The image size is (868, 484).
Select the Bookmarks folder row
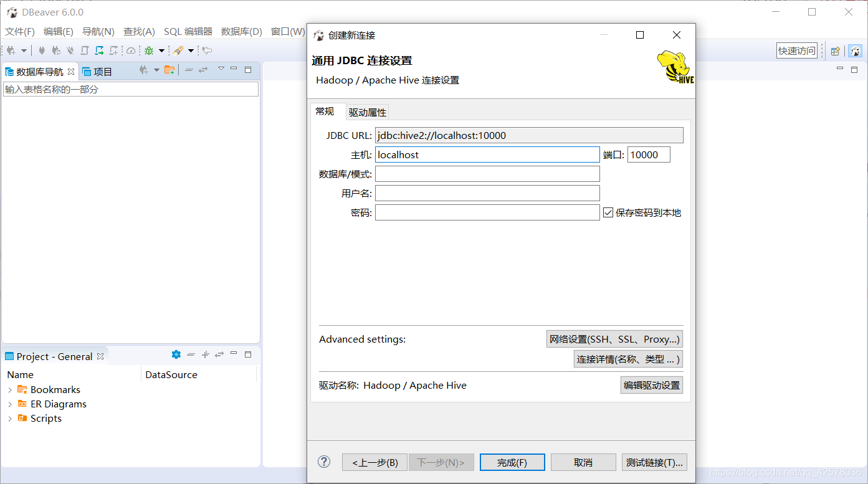(x=49, y=389)
